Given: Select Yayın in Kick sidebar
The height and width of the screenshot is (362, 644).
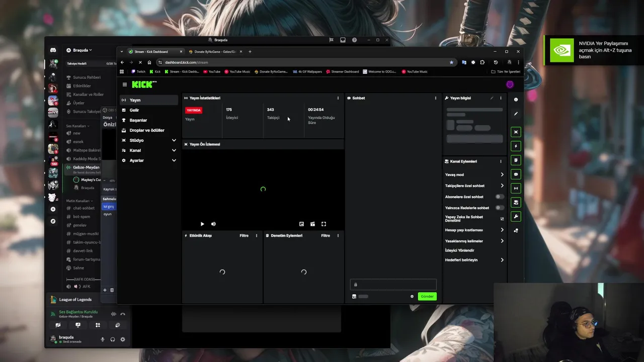Looking at the screenshot, I should (148, 100).
